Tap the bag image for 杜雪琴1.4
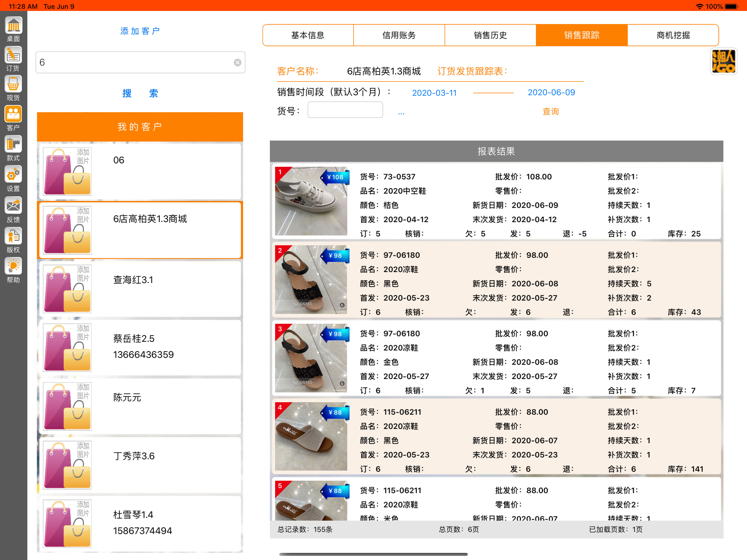This screenshot has height=560, width=747. [x=67, y=524]
